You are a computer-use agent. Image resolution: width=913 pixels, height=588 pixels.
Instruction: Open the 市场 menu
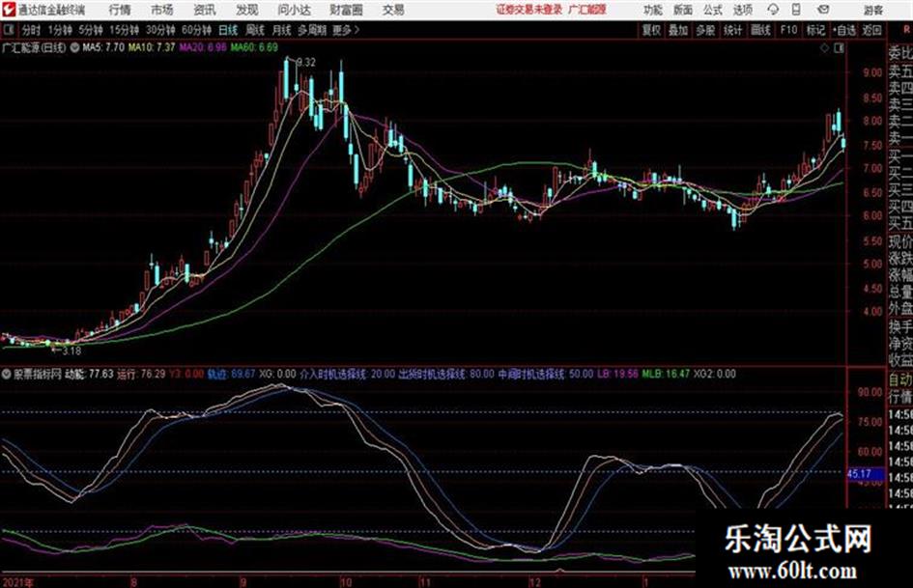point(162,10)
